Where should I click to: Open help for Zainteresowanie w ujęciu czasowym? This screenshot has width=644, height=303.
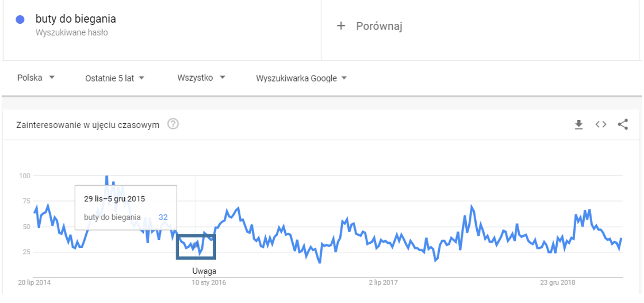173,125
